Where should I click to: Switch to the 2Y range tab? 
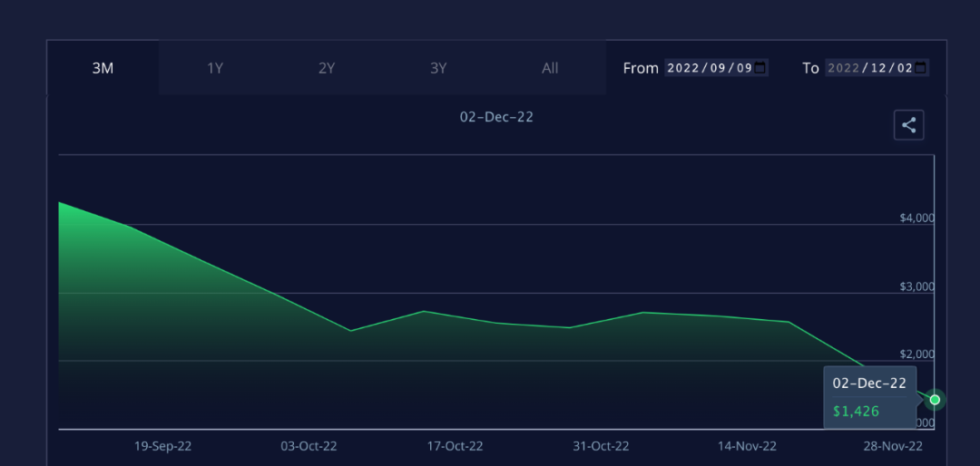(x=327, y=68)
